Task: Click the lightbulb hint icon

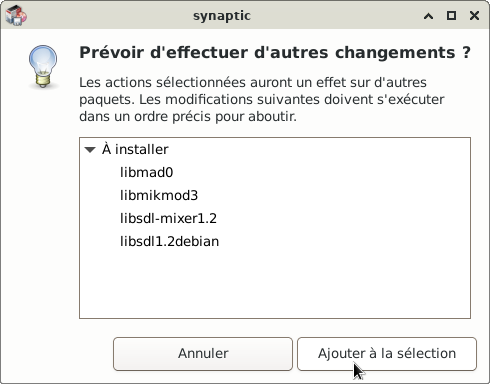Action: coord(43,67)
